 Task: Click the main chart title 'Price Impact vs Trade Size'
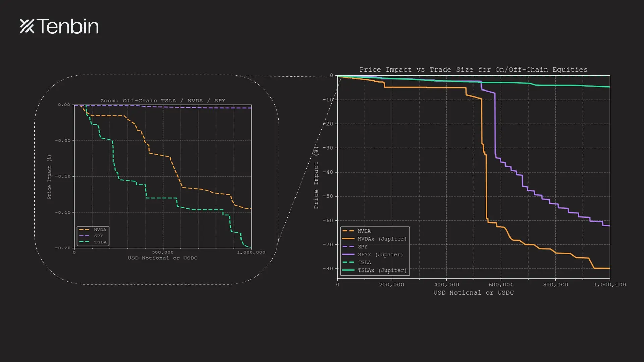point(473,70)
